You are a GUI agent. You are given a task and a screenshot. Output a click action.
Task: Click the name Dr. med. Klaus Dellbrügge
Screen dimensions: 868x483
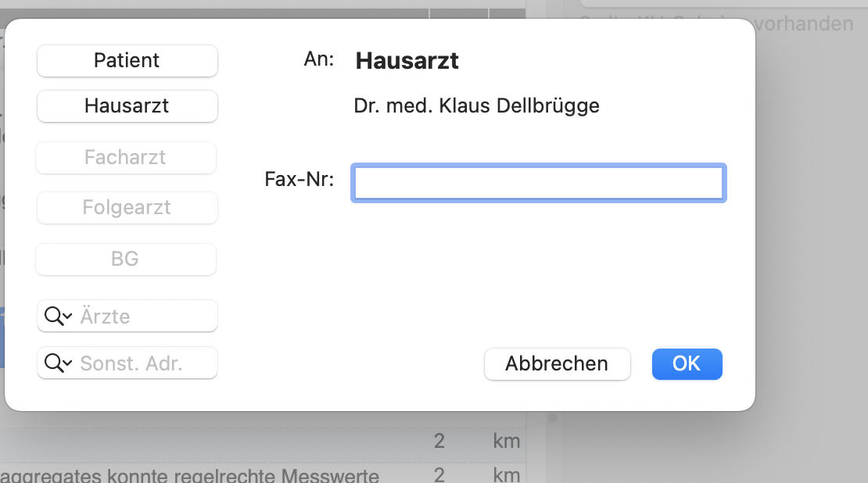coord(477,106)
